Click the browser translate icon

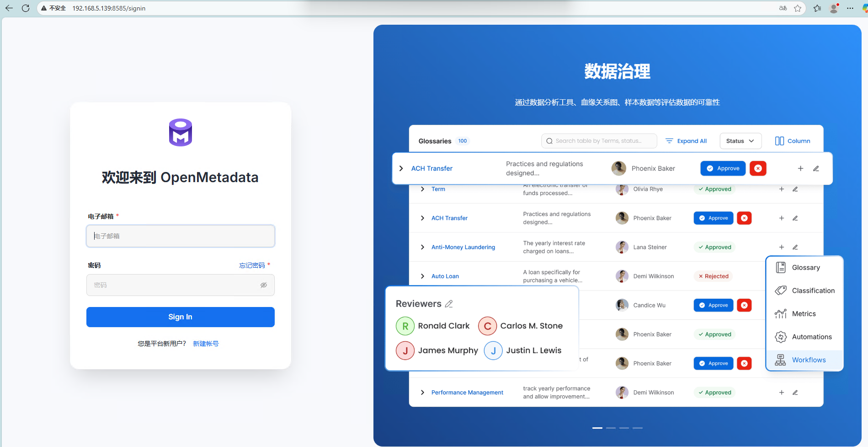click(x=783, y=8)
